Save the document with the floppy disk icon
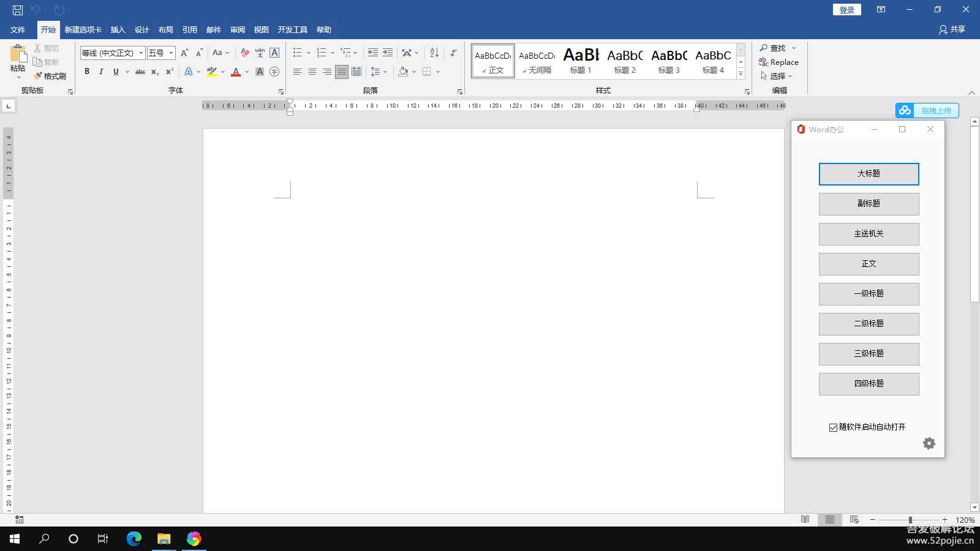The image size is (980, 551). [18, 10]
